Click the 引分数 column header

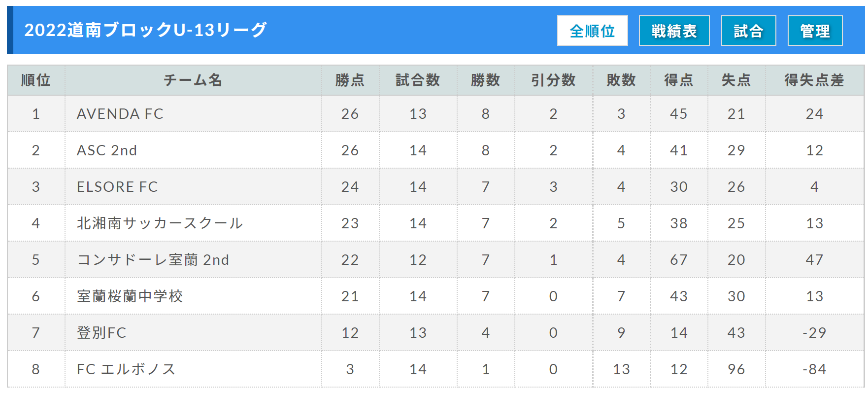click(553, 80)
